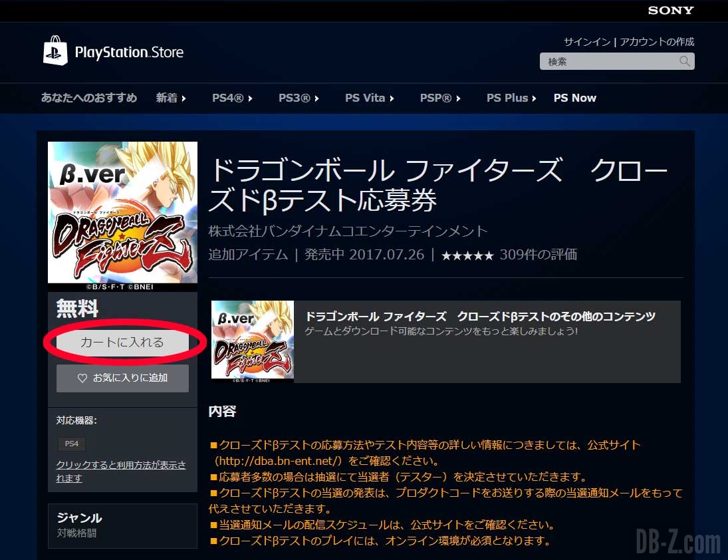Click the SONY logo at the top

pyautogui.click(x=670, y=10)
